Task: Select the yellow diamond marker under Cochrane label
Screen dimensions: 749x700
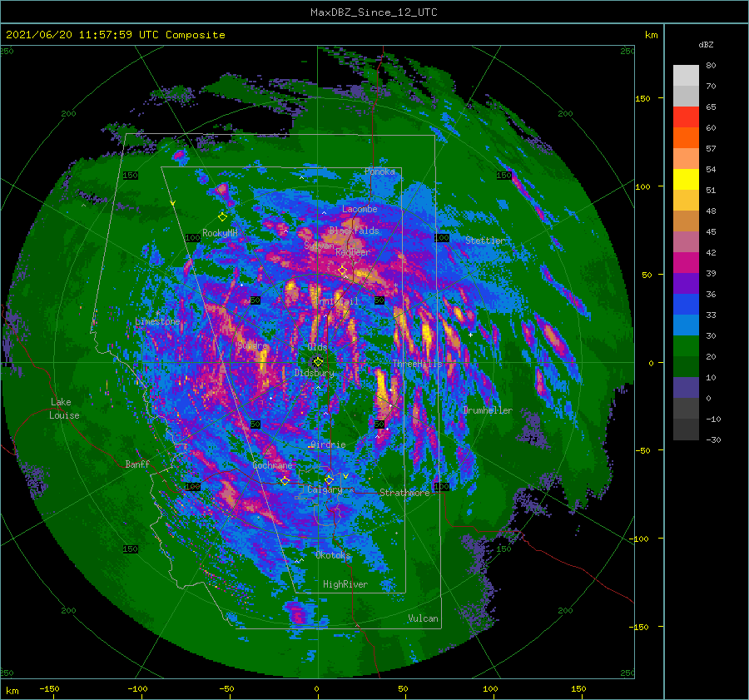Action: pyautogui.click(x=285, y=480)
